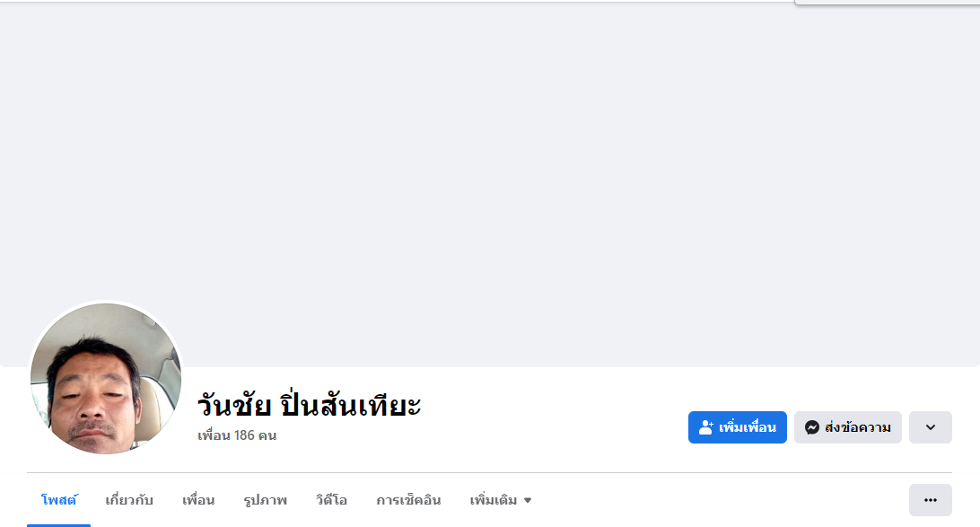Click the small arrow beside เพิ่มเติม

point(528,501)
